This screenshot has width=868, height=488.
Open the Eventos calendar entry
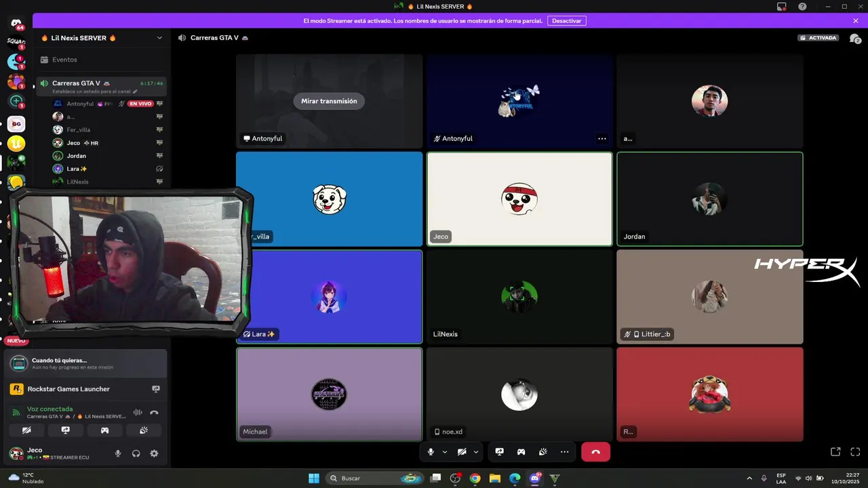(x=100, y=60)
